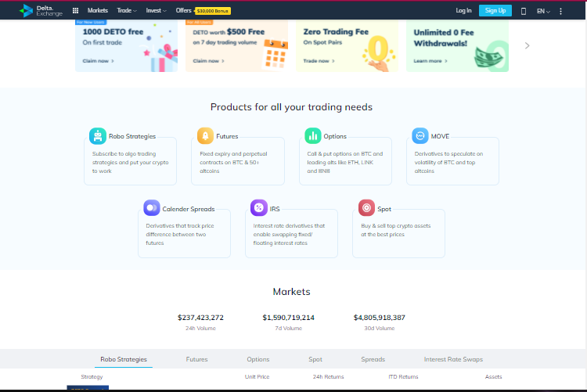The image size is (587, 392).
Task: Click the Sign Up button
Action: 495,10
